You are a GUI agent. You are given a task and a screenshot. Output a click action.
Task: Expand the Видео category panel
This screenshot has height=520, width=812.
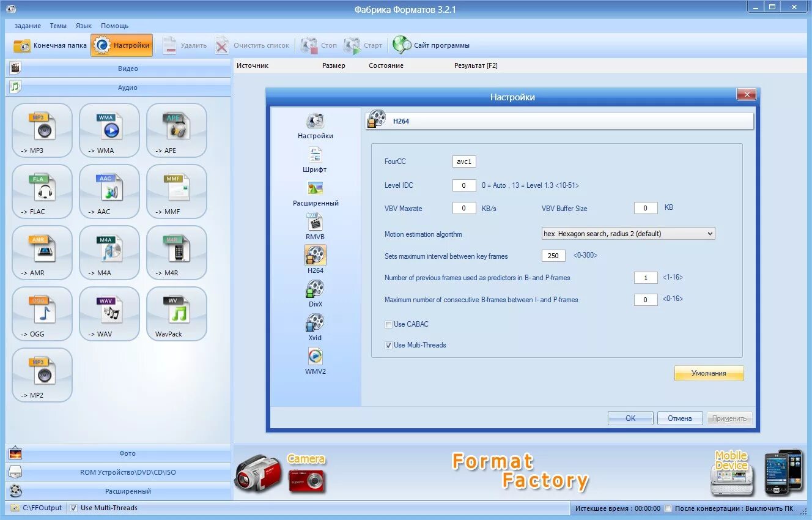[119, 69]
